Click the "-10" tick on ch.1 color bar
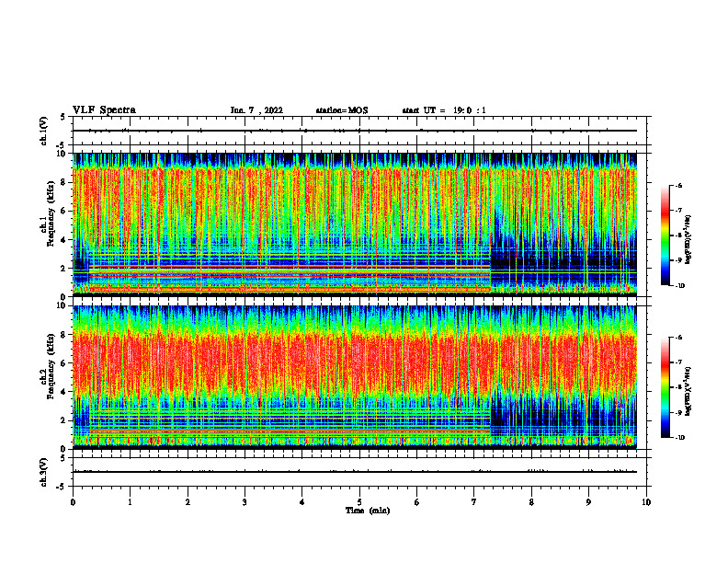The width and height of the screenshot is (728, 563). [679, 286]
